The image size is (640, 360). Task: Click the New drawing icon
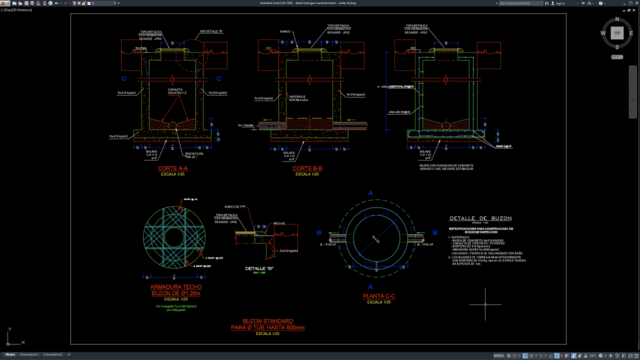pyautogui.click(x=14, y=3)
